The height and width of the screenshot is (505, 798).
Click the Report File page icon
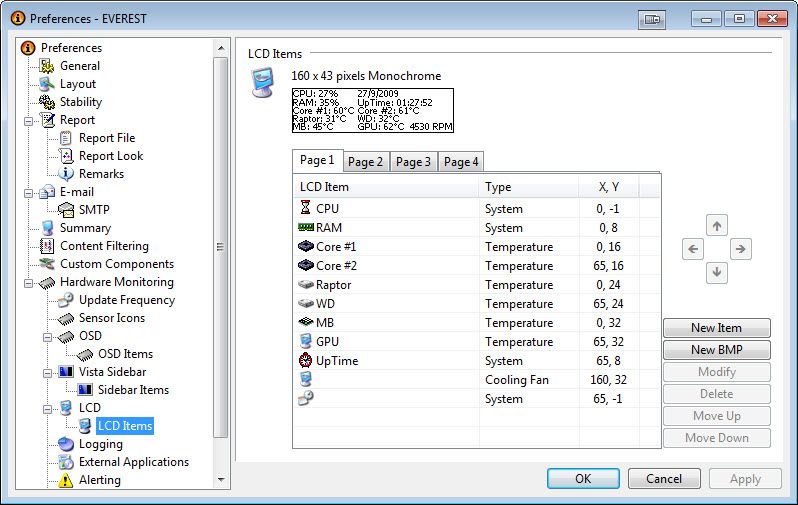66,138
